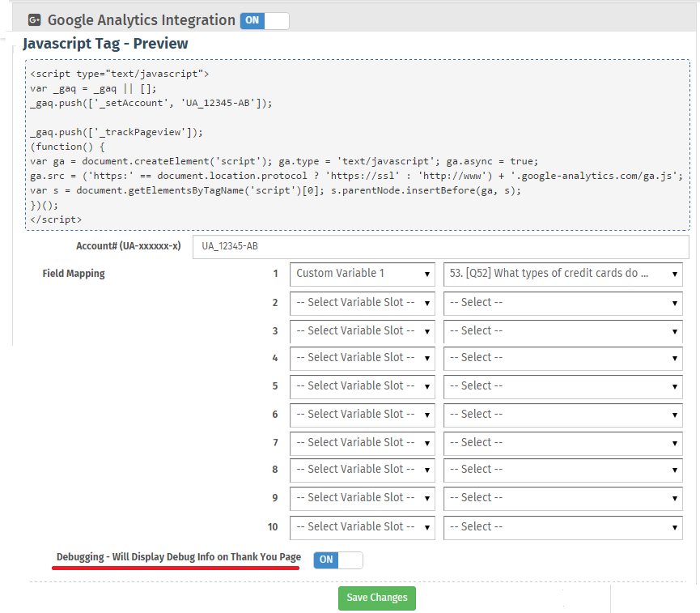The height and width of the screenshot is (613, 700).
Task: Open row 5 Select Variable Slot dropdown
Action: click(x=362, y=386)
